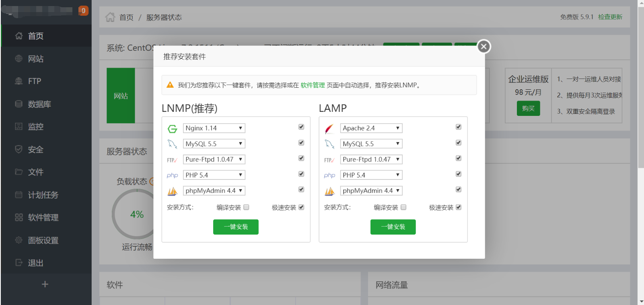
Task: Open LNMP PHP 5.4 version dropdown
Action: click(x=214, y=175)
